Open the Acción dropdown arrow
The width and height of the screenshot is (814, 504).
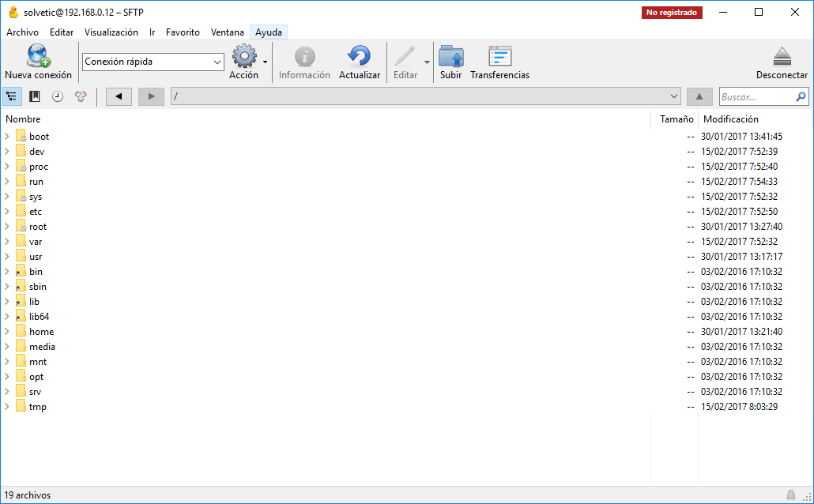[x=265, y=62]
